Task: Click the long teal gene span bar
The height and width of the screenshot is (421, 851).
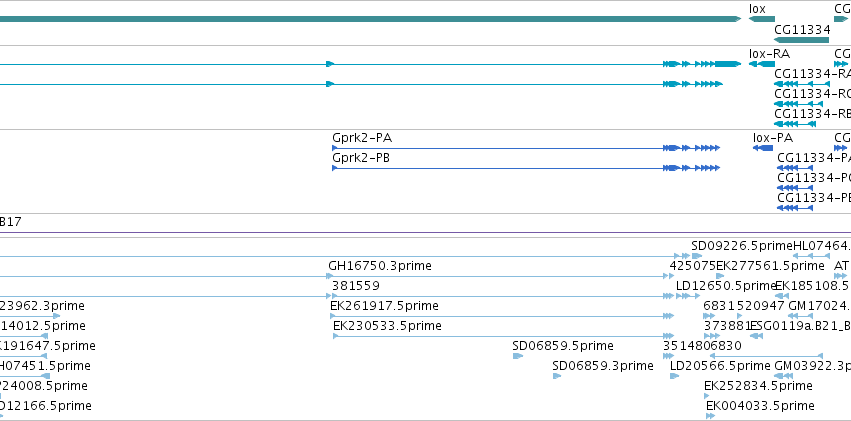Action: (x=371, y=19)
